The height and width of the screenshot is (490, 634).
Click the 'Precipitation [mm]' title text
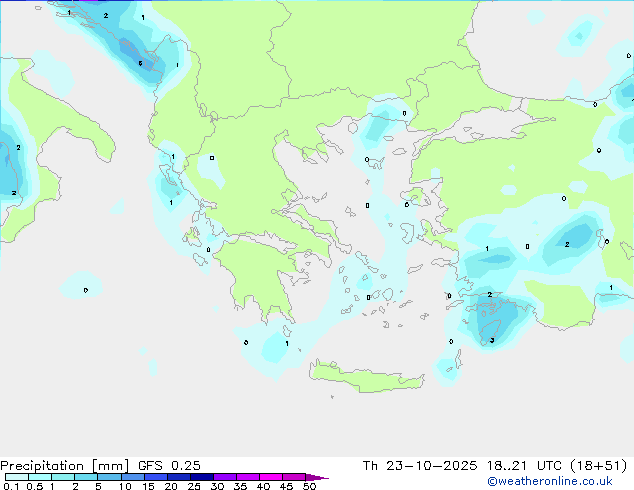tap(65, 466)
